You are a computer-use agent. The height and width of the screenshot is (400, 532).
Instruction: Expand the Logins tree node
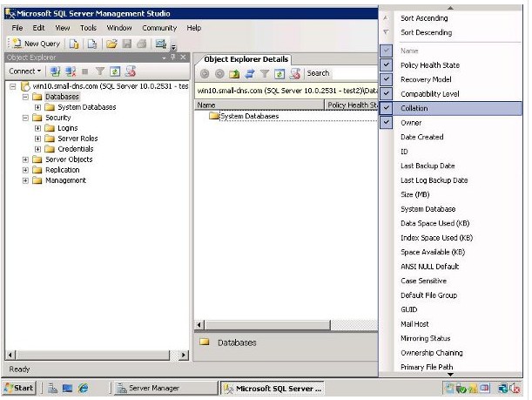[x=37, y=128]
